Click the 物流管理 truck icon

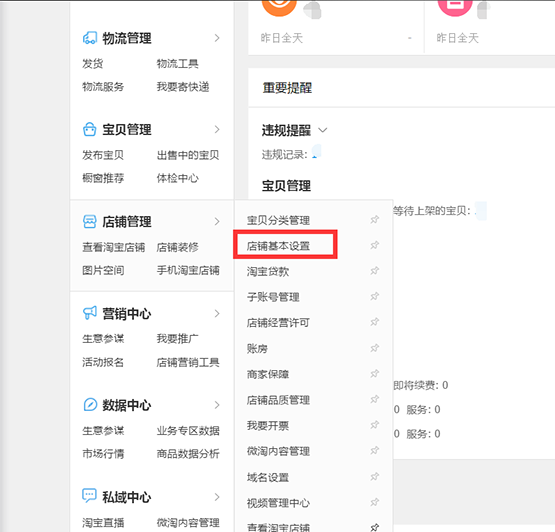tap(90, 38)
